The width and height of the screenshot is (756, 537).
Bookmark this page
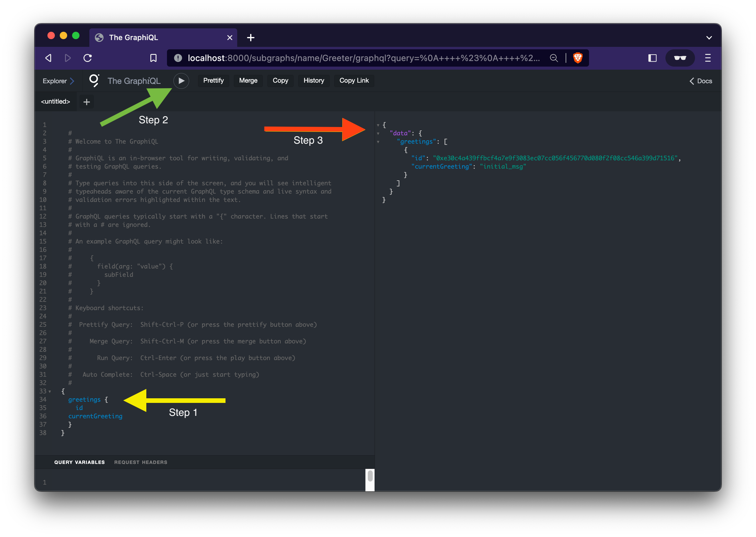point(153,58)
